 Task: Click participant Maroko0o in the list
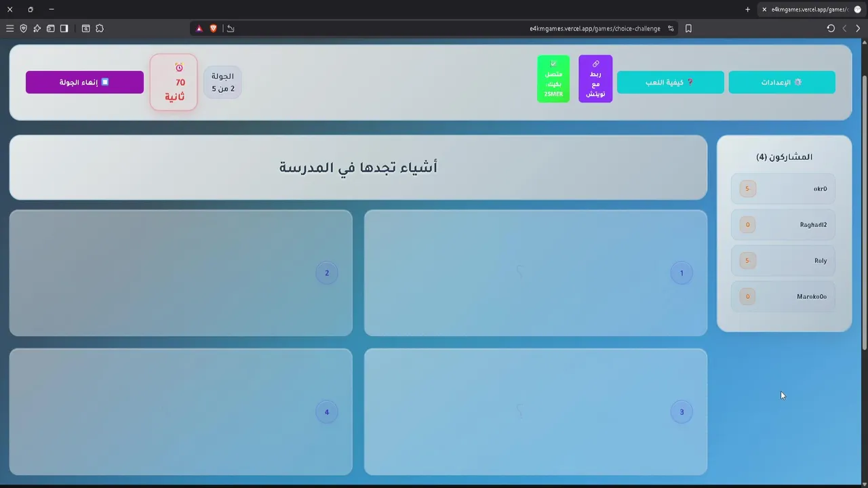tap(783, 296)
